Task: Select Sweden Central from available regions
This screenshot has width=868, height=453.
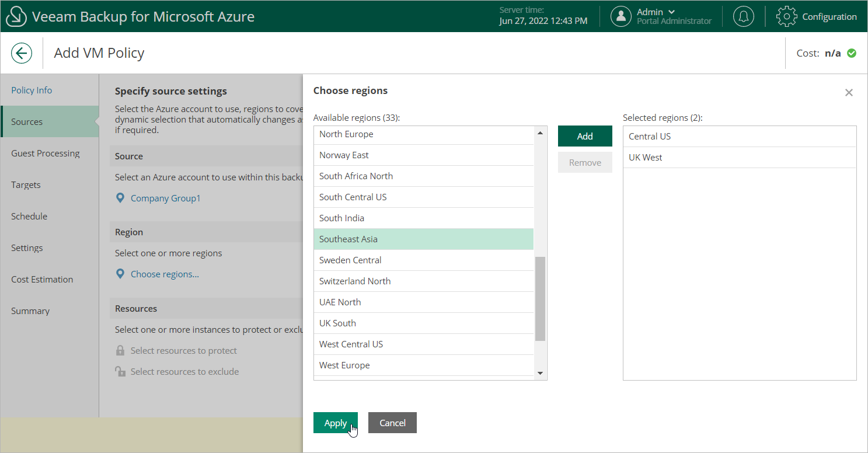Action: (x=350, y=260)
